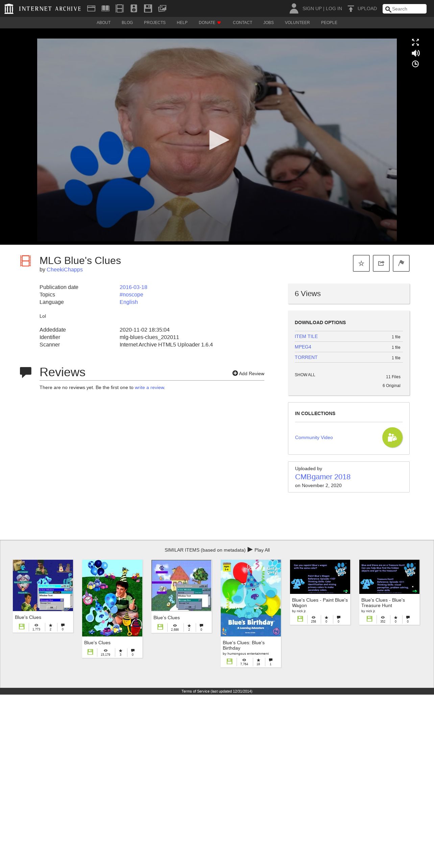Image resolution: width=434 pixels, height=868 pixels.
Task: Open the PROJECTS menu item
Action: (154, 23)
